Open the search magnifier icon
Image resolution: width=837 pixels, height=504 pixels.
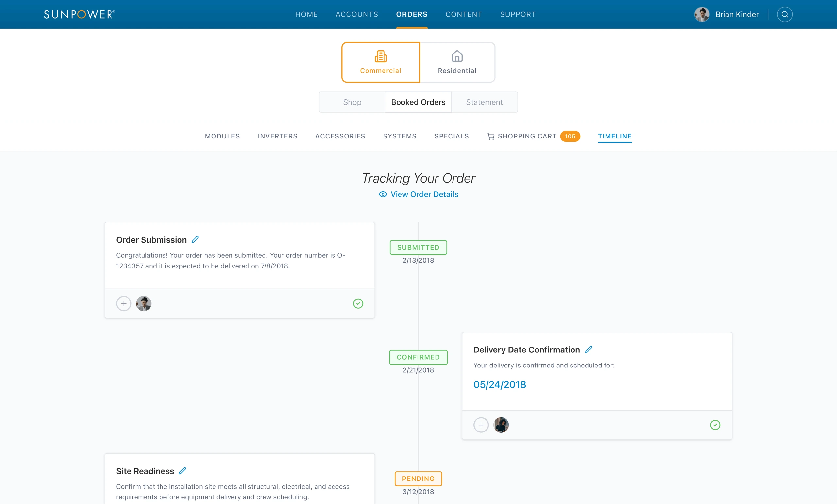pos(784,14)
